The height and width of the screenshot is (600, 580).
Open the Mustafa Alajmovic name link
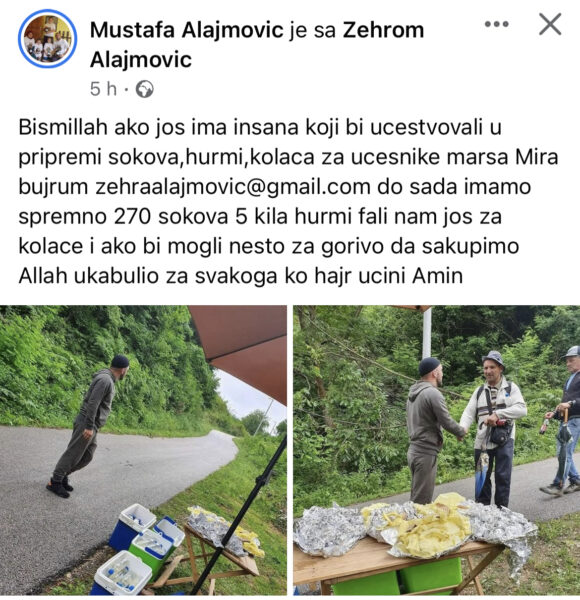[186, 30]
